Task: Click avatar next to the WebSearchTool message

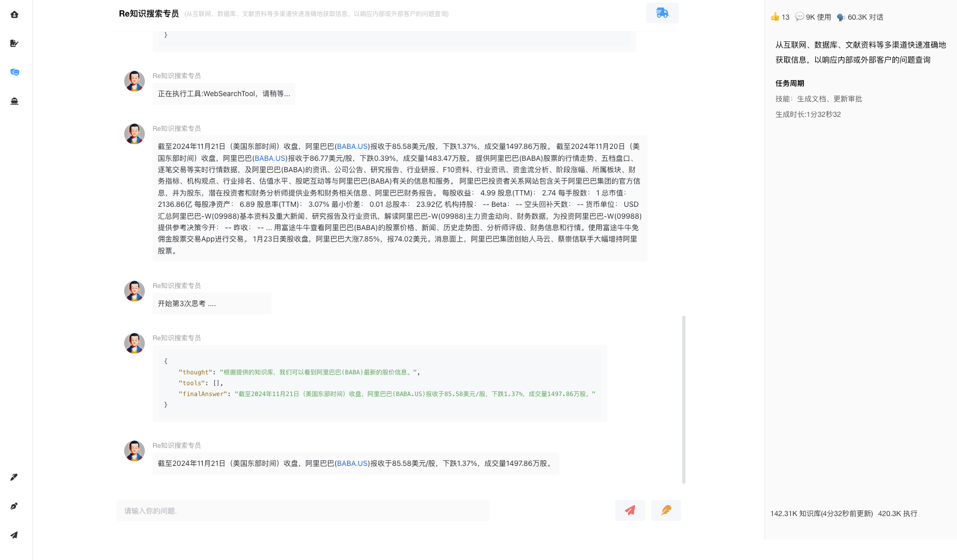Action: tap(134, 81)
